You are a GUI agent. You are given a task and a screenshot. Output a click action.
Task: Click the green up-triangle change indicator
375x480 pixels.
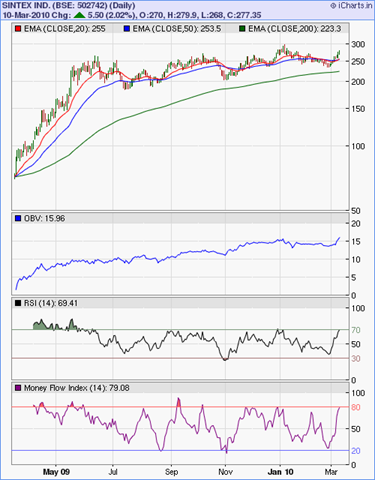pyautogui.click(x=79, y=15)
